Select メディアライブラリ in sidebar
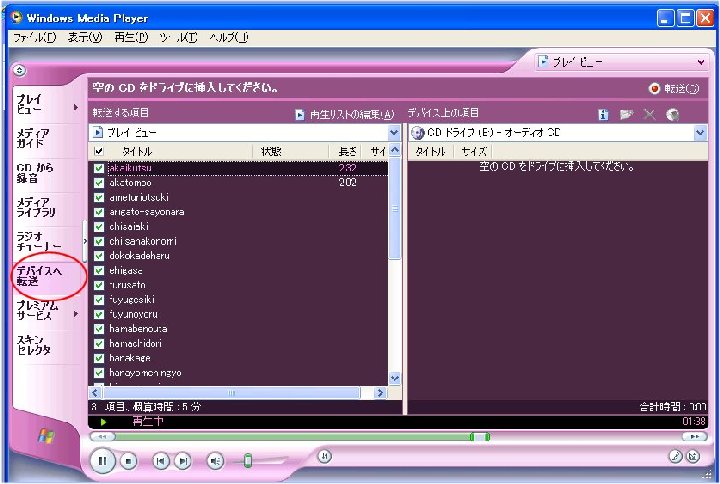This screenshot has width=720, height=484. (x=36, y=207)
